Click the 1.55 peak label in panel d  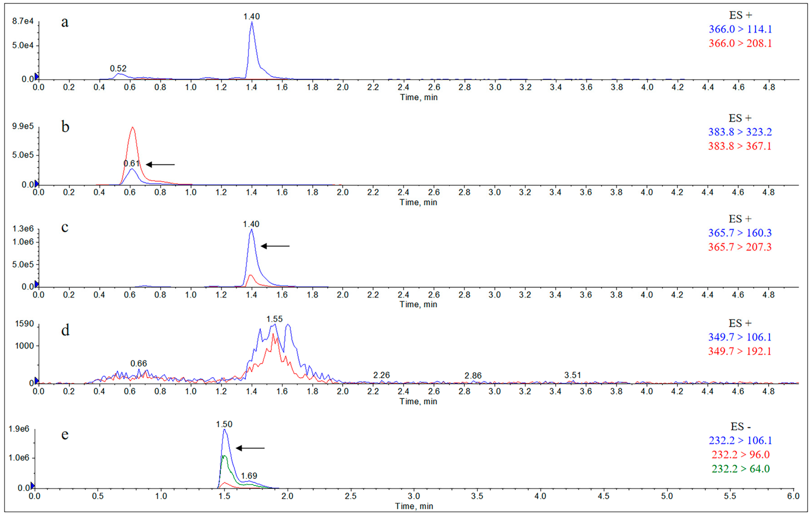click(x=274, y=319)
